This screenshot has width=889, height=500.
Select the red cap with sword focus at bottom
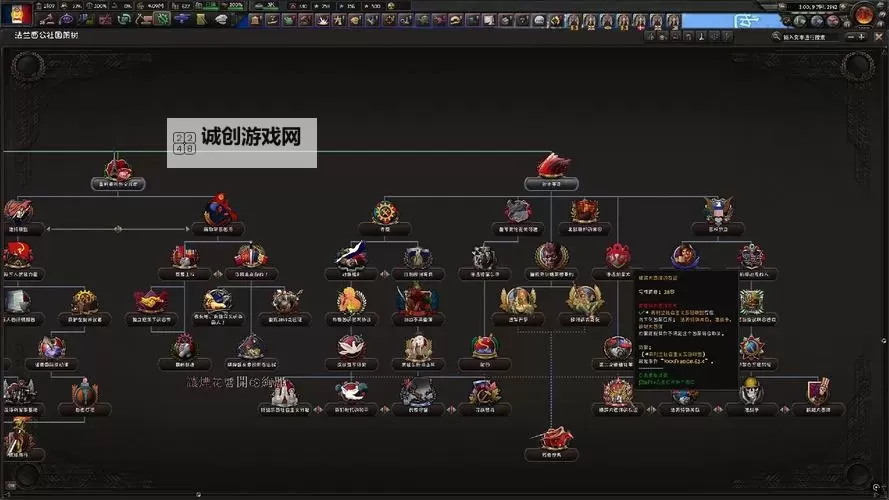click(x=552, y=443)
